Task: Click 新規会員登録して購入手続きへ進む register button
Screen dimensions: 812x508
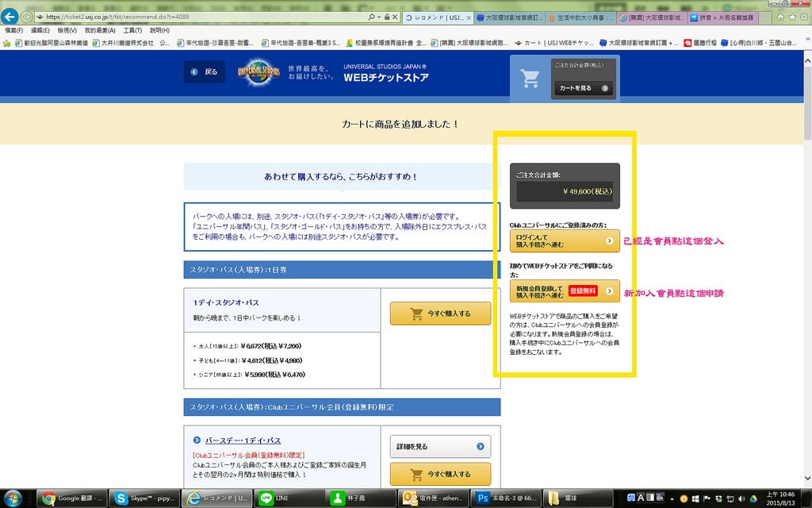Action: (x=565, y=291)
